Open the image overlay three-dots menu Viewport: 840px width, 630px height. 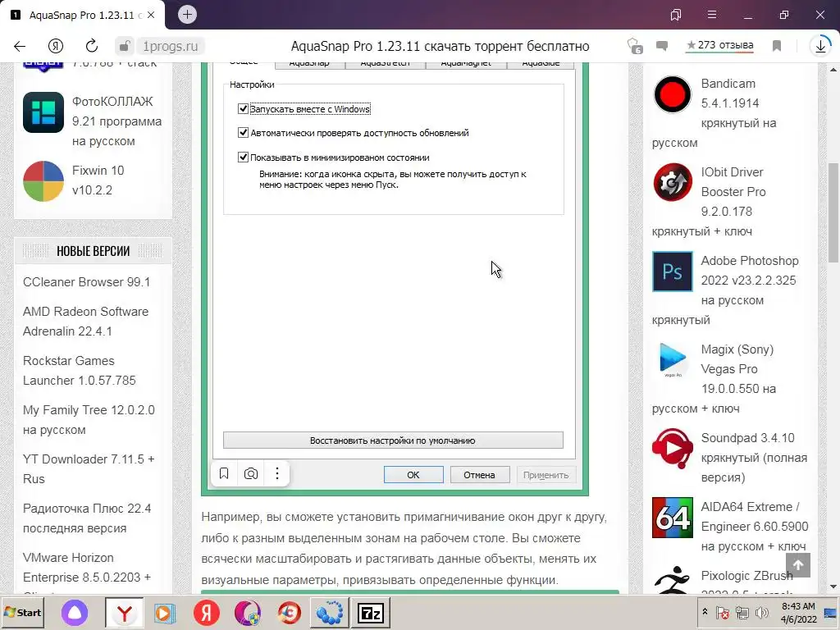pos(277,473)
